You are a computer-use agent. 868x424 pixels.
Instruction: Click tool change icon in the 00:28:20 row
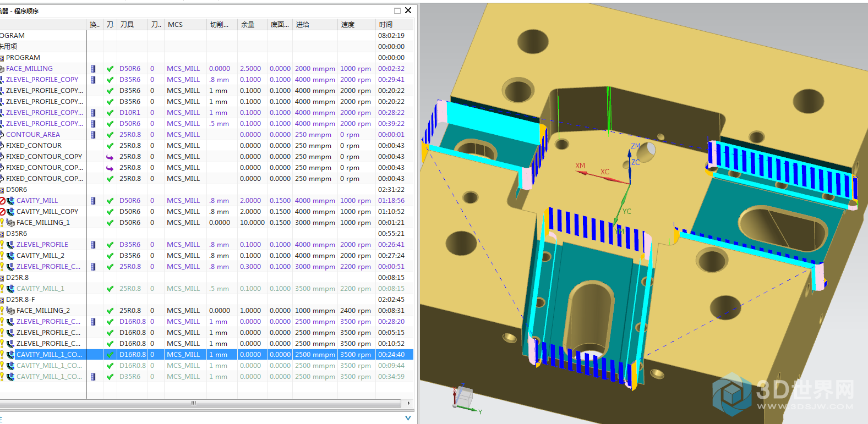(94, 322)
